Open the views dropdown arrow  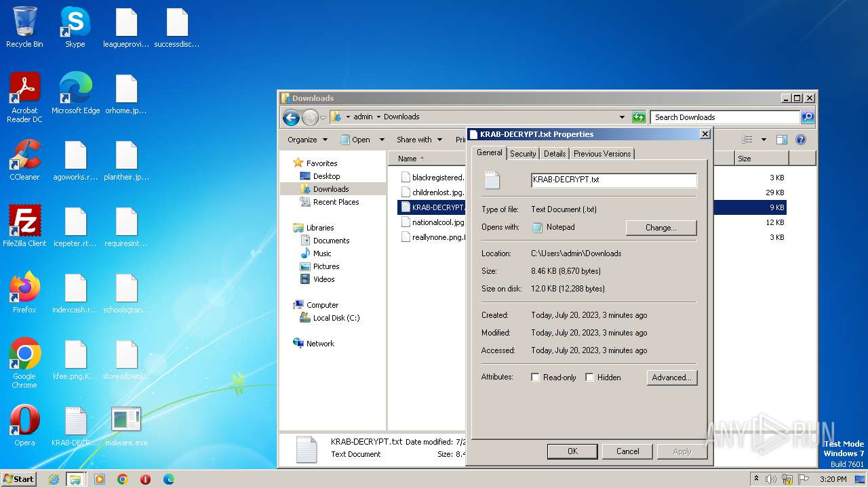(x=764, y=140)
